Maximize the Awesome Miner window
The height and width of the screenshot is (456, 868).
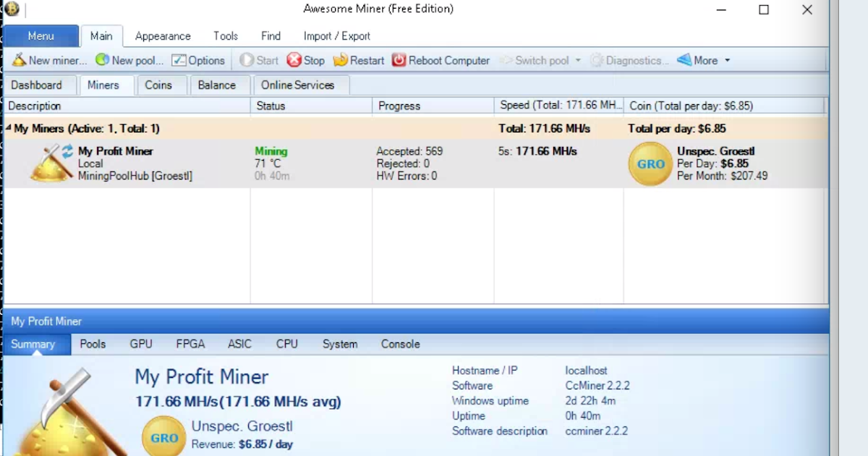pos(764,9)
